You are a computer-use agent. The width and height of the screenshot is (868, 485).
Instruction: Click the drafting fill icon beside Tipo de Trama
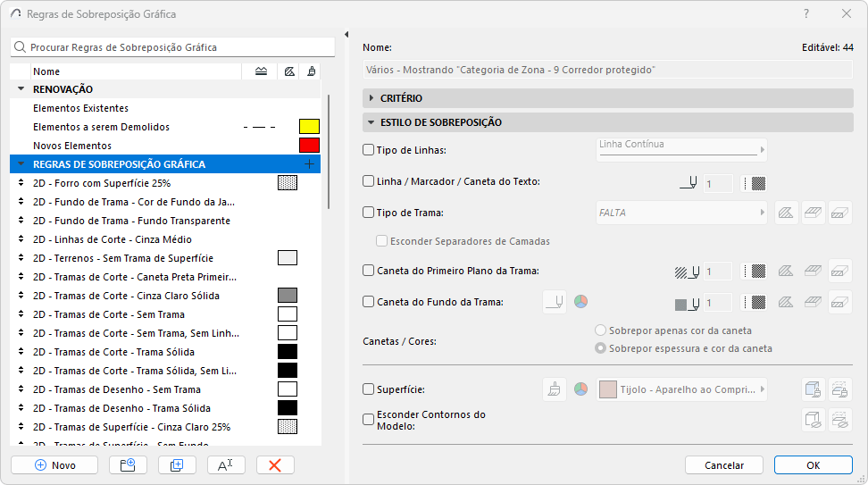839,213
